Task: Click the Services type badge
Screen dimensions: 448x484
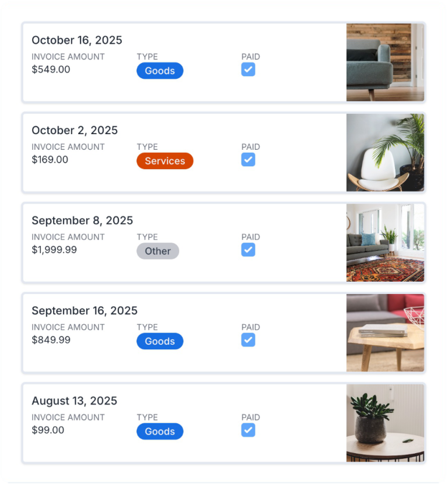Action: click(x=164, y=161)
